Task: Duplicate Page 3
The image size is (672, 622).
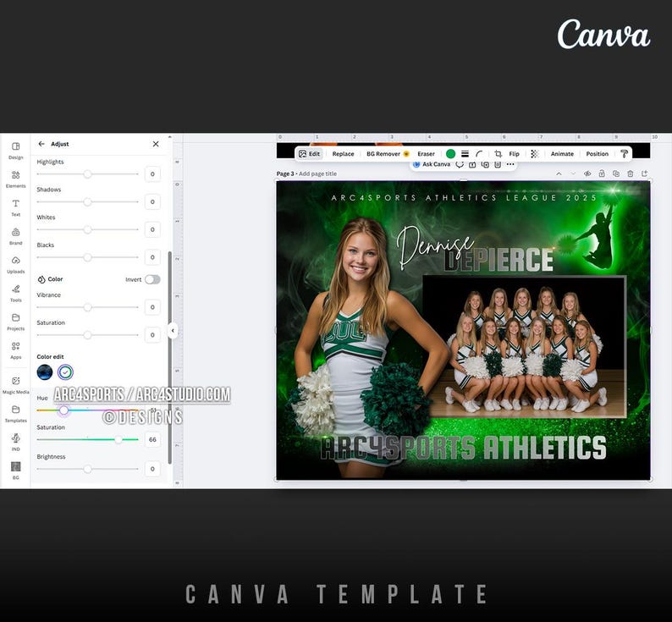Action: click(616, 173)
